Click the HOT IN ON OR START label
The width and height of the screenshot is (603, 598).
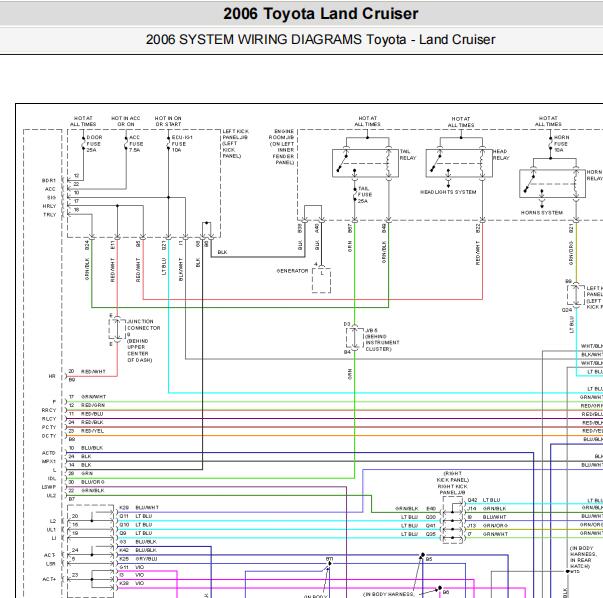(x=168, y=121)
